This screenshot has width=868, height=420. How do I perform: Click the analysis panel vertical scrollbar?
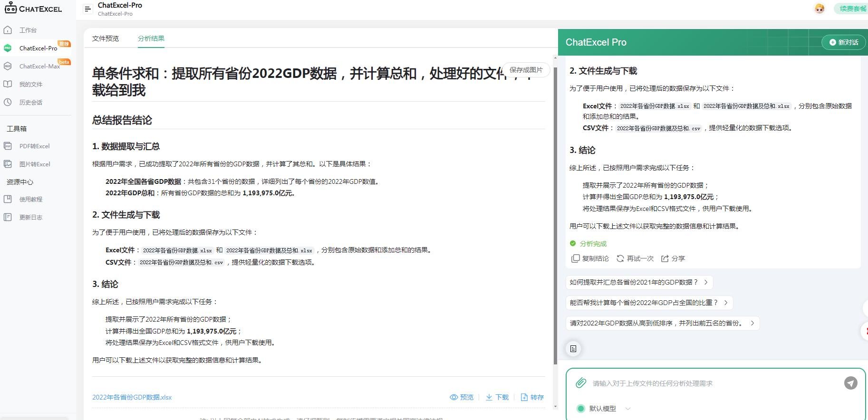tap(555, 216)
